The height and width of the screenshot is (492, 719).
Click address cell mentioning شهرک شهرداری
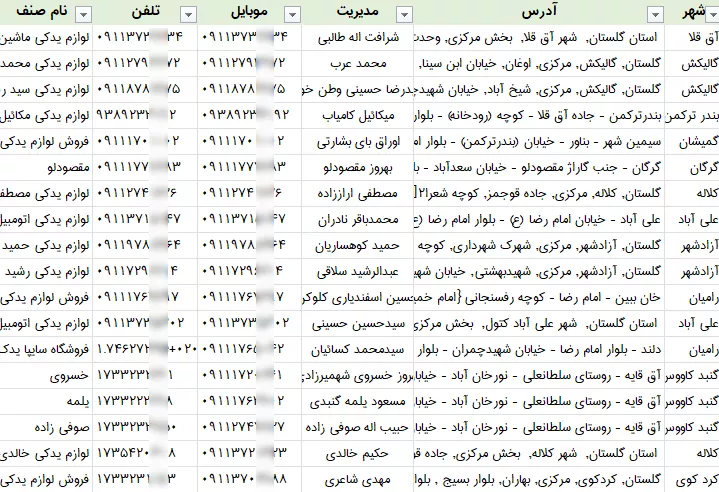tap(539, 246)
